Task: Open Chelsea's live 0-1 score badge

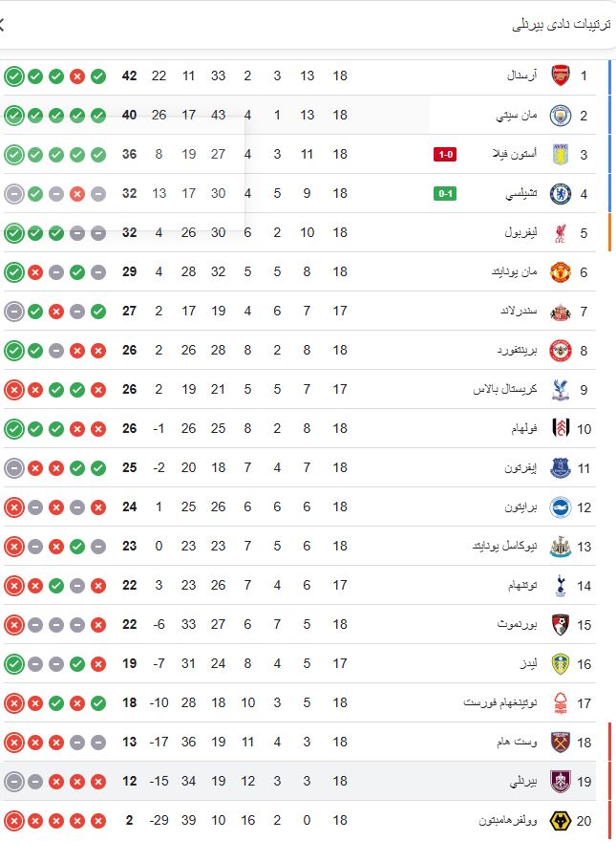Action: [444, 194]
